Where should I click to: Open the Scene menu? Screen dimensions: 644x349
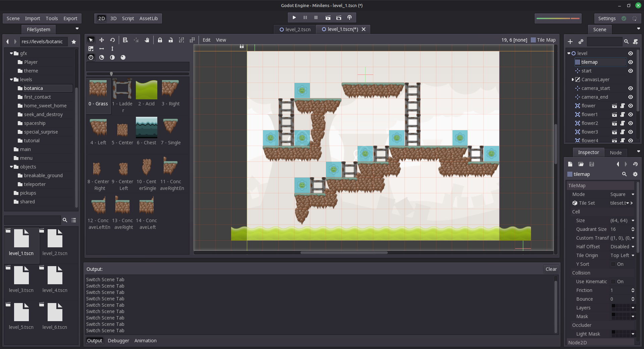pyautogui.click(x=13, y=18)
